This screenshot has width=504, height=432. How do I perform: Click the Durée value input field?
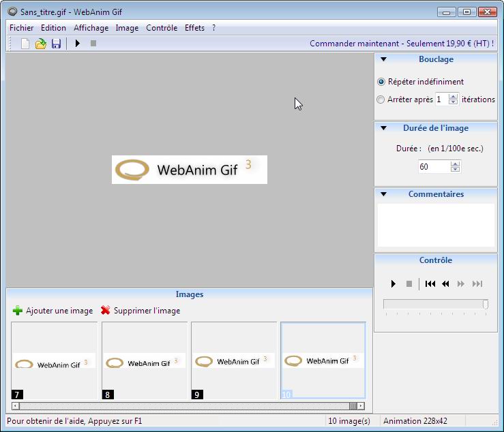(x=434, y=167)
